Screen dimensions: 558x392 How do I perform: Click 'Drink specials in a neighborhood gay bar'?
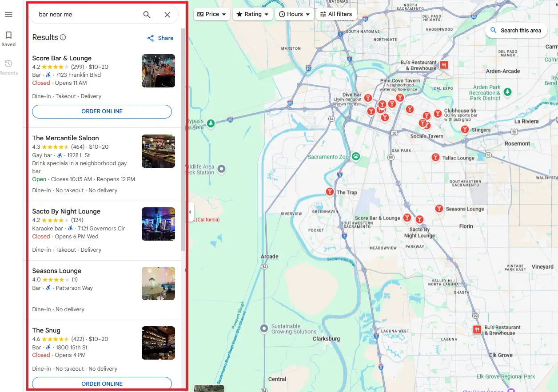click(80, 167)
